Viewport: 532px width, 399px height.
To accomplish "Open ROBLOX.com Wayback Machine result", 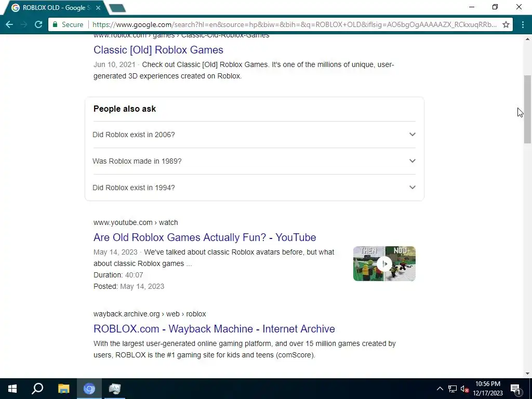I will point(214,329).
